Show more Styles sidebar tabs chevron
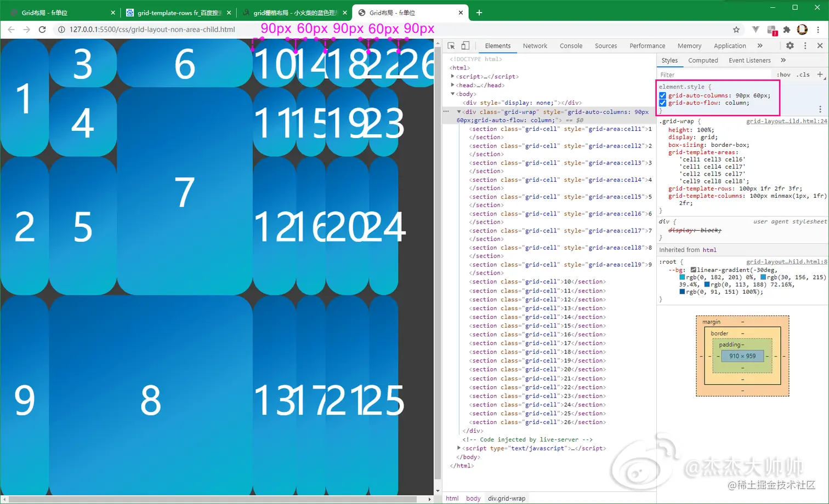 pyautogui.click(x=783, y=60)
